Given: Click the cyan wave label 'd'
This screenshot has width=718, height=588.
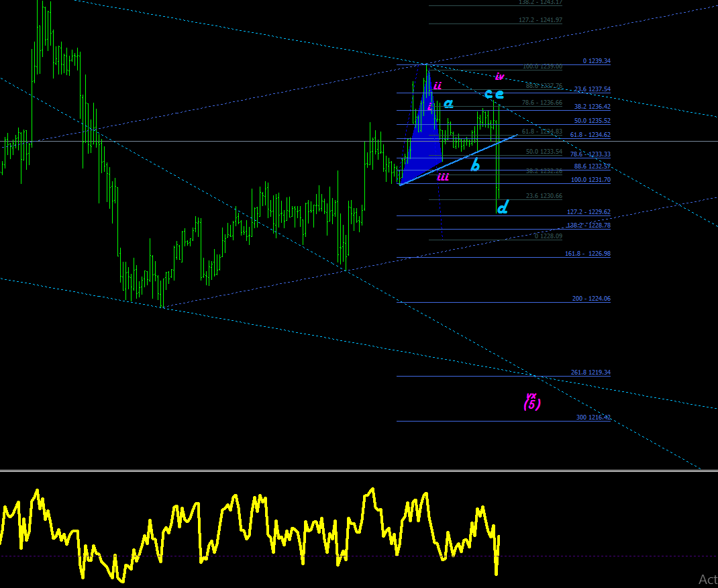Looking at the screenshot, I should tap(503, 207).
